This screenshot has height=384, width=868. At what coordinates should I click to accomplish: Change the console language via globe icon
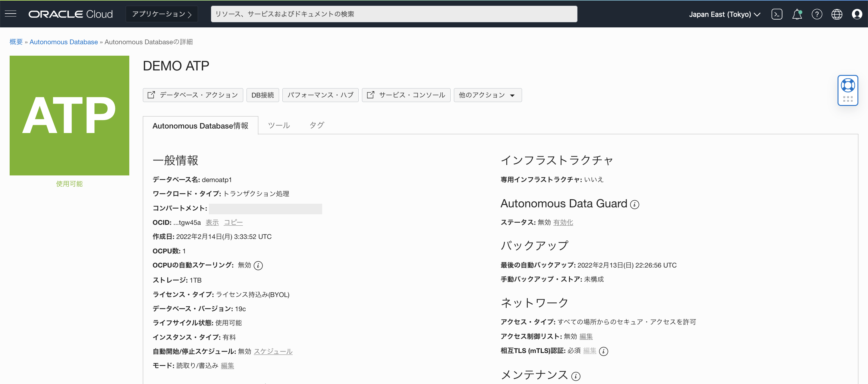pos(837,14)
